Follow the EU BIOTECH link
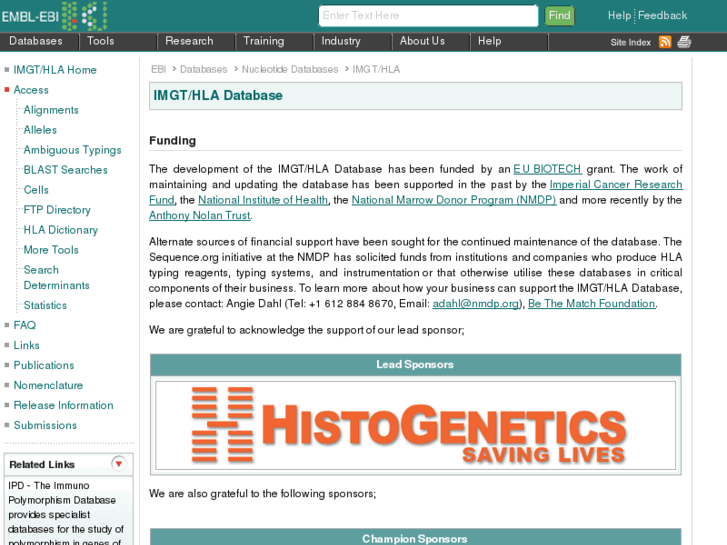The image size is (727, 545). [x=547, y=169]
